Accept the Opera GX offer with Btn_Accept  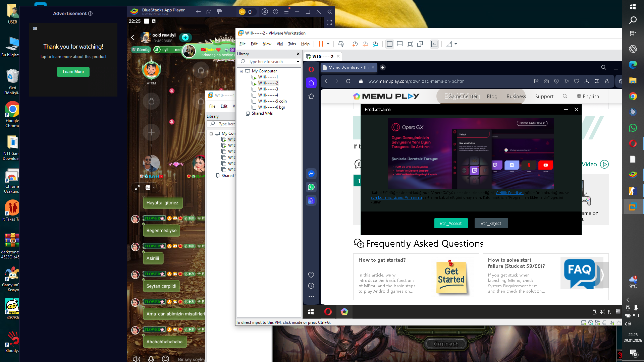click(x=451, y=223)
